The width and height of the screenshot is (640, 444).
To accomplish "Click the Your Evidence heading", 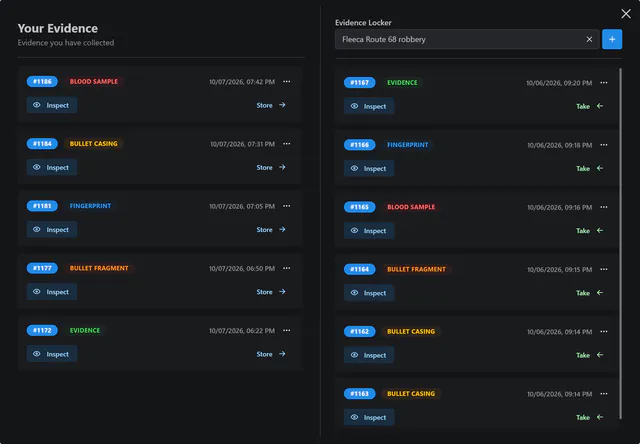I will (x=58, y=28).
